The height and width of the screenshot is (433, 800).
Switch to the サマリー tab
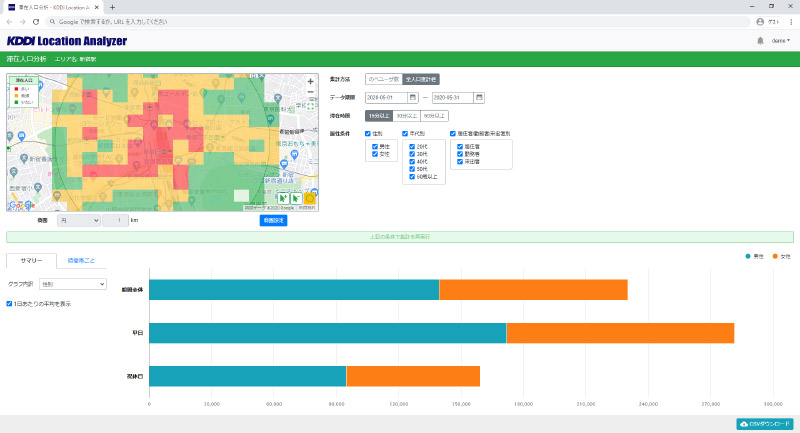(32, 261)
